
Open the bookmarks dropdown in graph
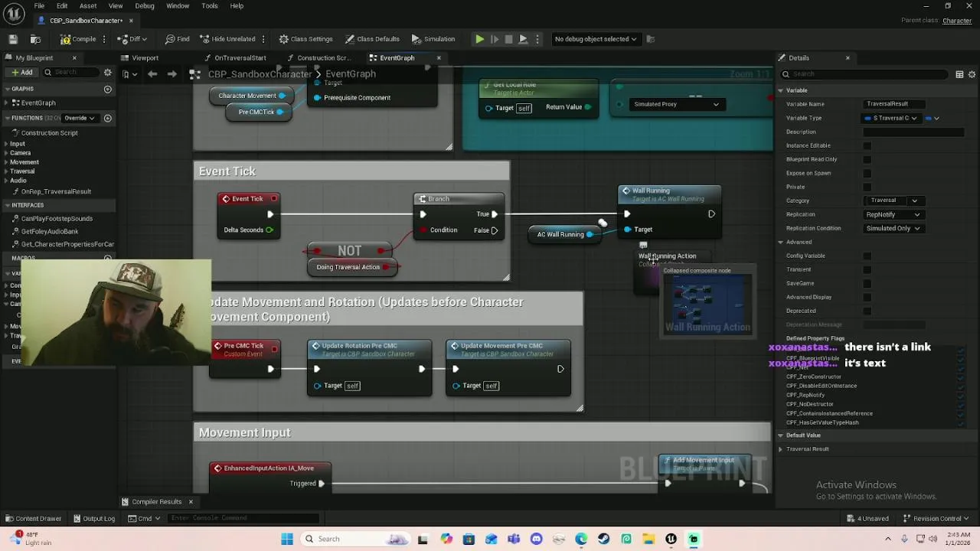click(x=129, y=74)
